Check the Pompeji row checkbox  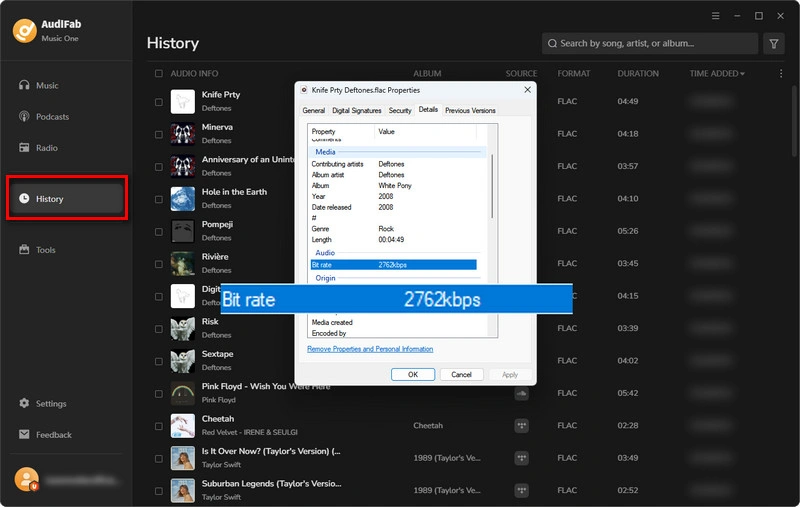[x=159, y=231]
